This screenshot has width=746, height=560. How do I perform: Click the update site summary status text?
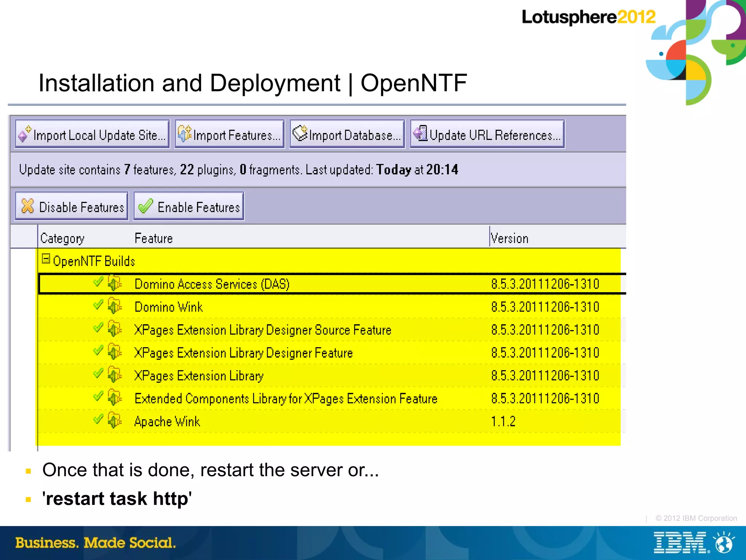click(239, 170)
